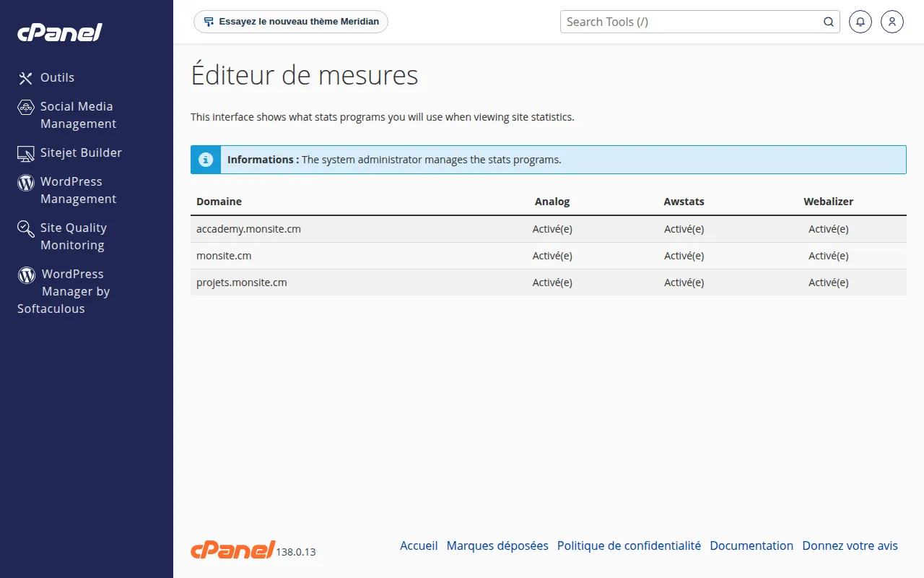This screenshot has width=924, height=578.
Task: Open Social Media Management label
Action: (x=78, y=115)
